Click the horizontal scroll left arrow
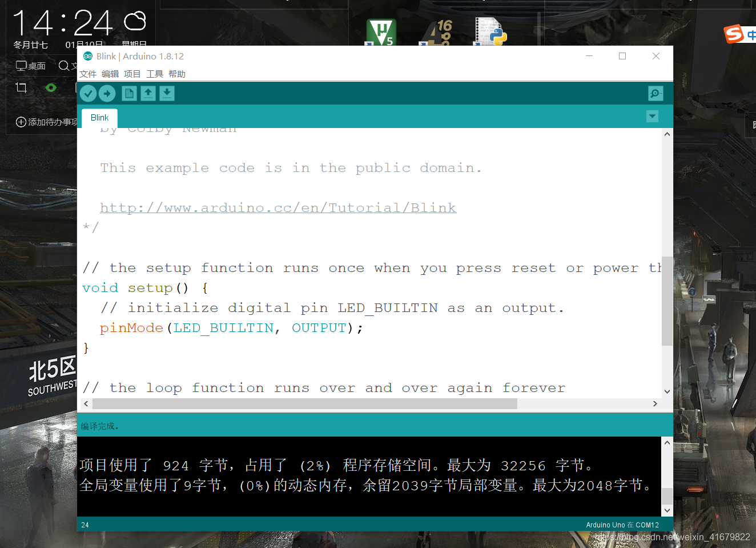 click(x=86, y=403)
